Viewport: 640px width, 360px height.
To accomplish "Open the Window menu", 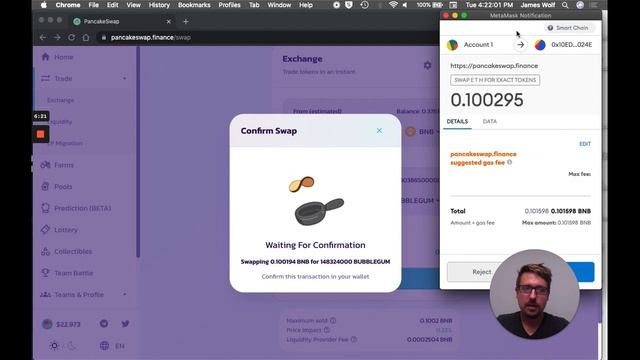I will [x=279, y=5].
